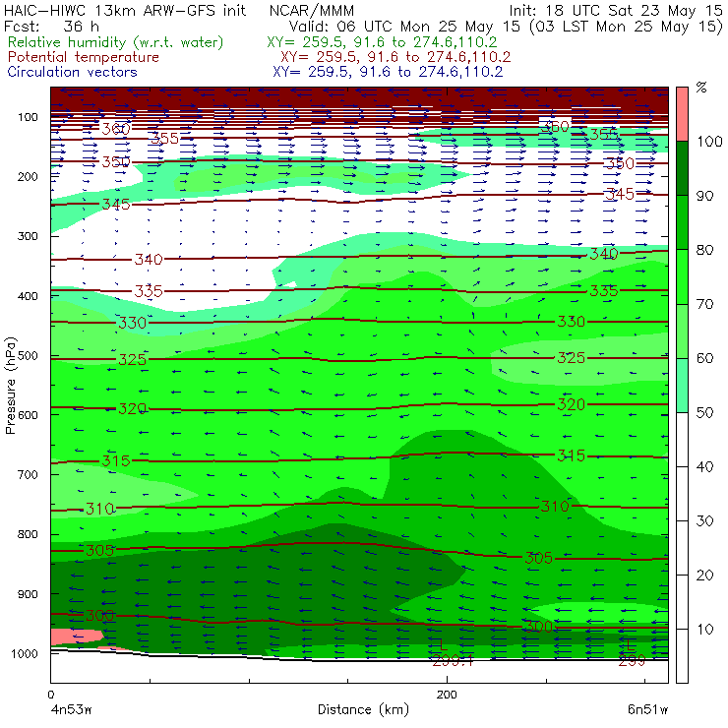Click the 90 label on the colorbar
Image resolution: width=728 pixels, height=728 pixels.
(704, 196)
